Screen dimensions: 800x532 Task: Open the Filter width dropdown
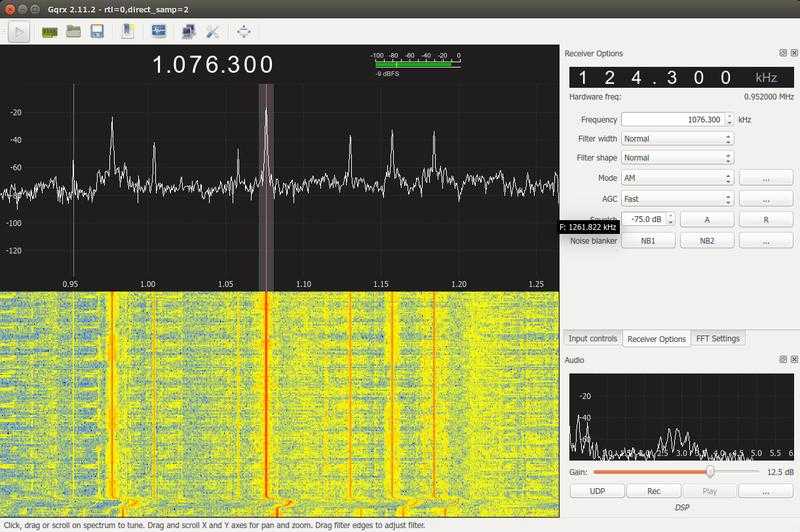[678, 139]
